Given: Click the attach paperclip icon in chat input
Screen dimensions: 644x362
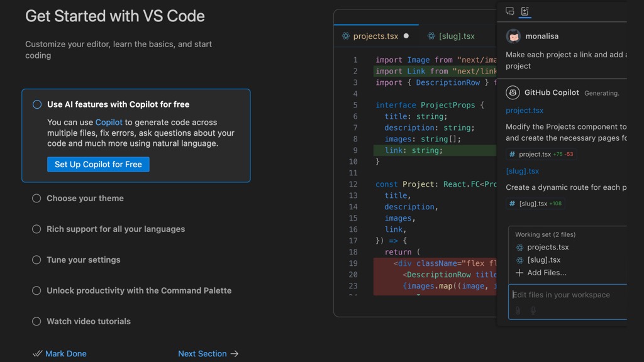Looking at the screenshot, I should pyautogui.click(x=518, y=310).
